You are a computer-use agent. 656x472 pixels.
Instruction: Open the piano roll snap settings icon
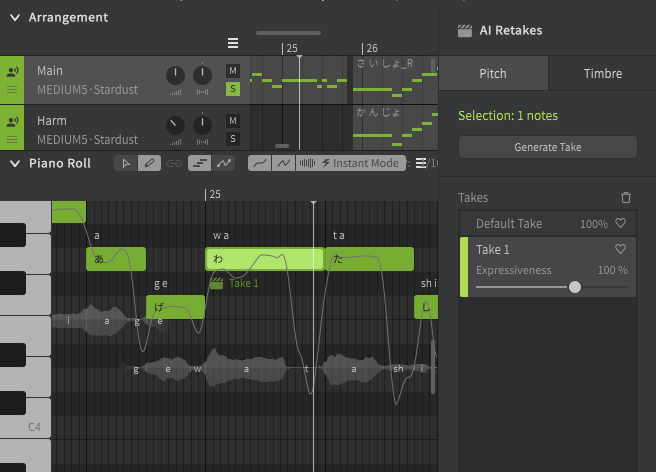(421, 163)
